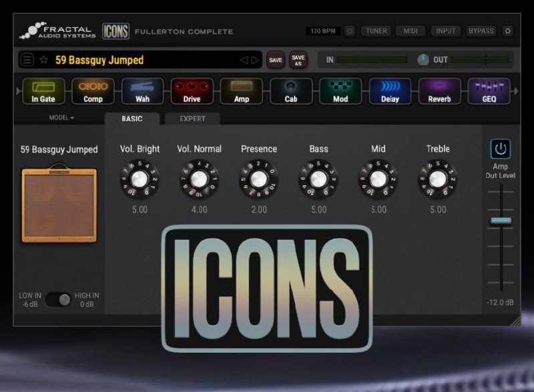Screen dimensions: 534x392
Task: Click the Mid knob
Action: tap(378, 179)
